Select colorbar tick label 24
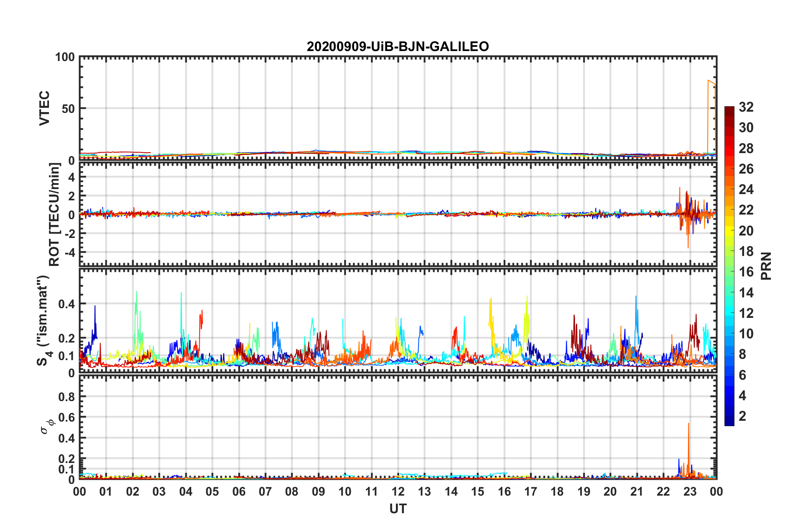Image resolution: width=796 pixels, height=532 pixels. (x=746, y=189)
